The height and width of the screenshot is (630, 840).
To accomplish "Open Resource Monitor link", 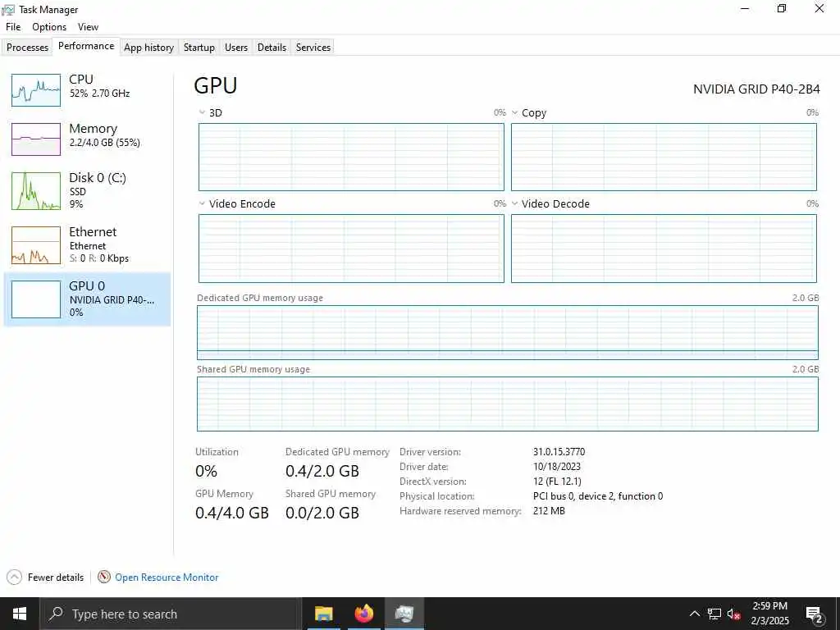I will click(167, 577).
